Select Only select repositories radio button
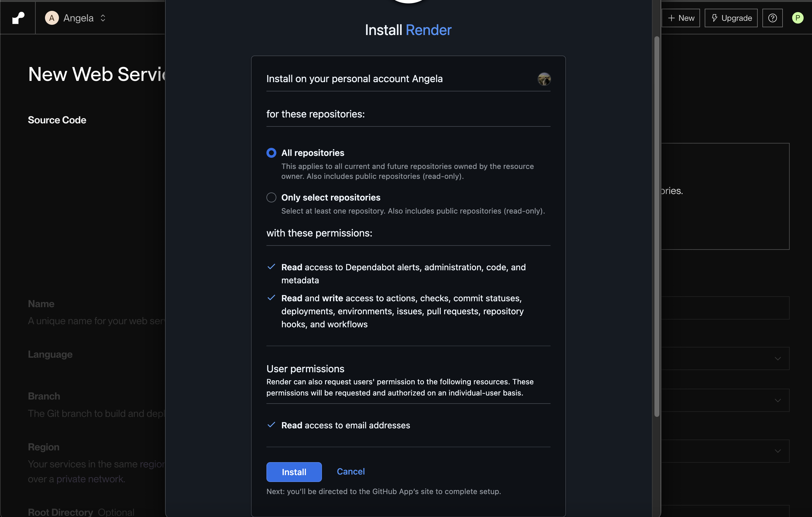The image size is (812, 517). tap(271, 197)
